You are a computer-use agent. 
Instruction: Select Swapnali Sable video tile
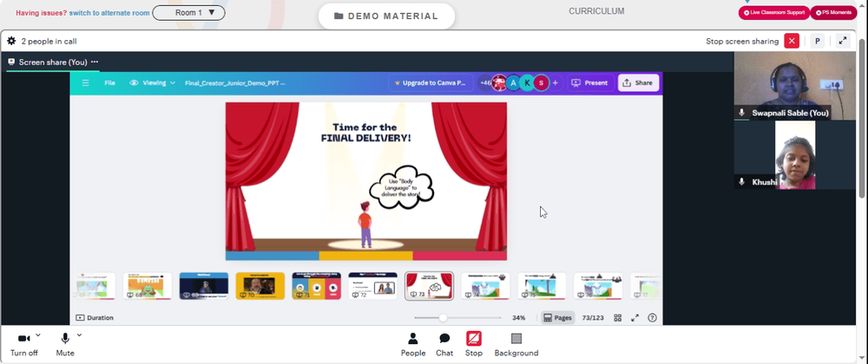(x=794, y=86)
